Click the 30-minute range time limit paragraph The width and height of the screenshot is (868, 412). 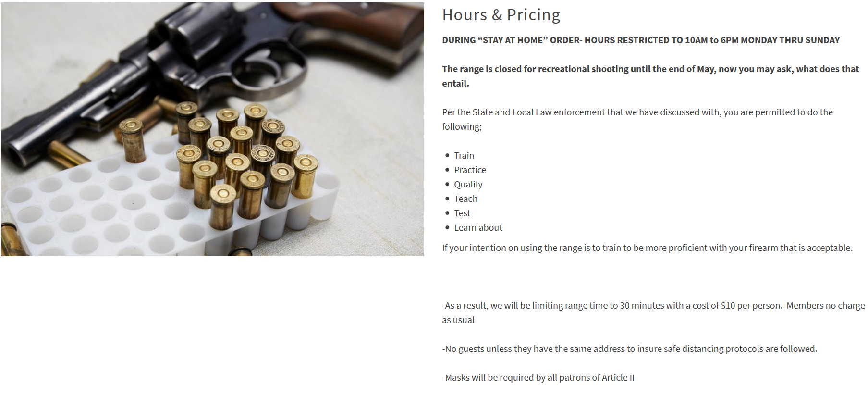coord(653,312)
